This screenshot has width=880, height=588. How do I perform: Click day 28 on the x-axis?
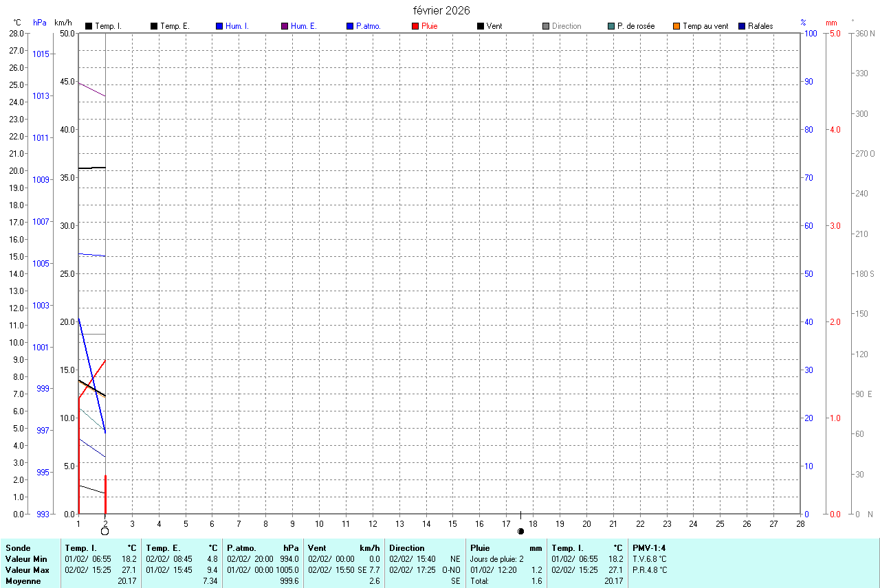click(800, 524)
